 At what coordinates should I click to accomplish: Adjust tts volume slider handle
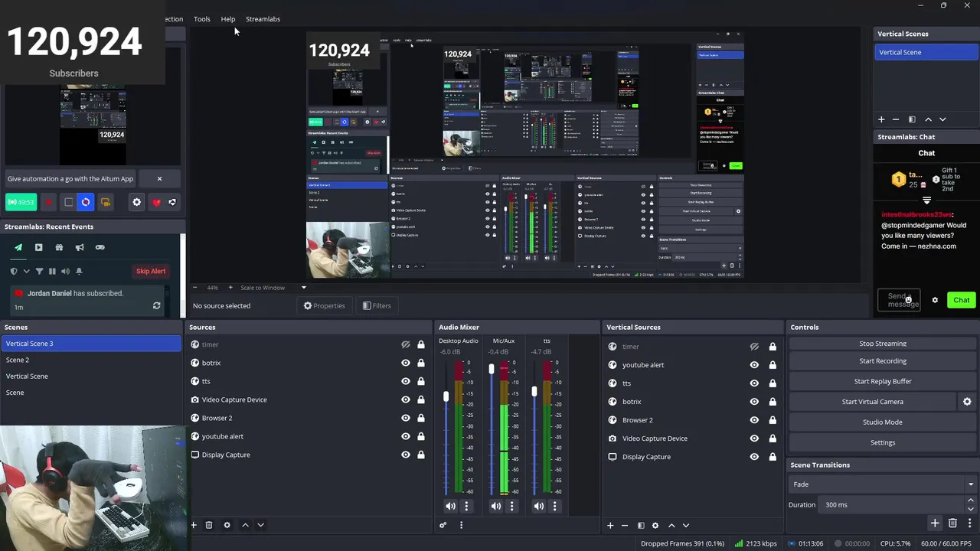click(x=534, y=391)
